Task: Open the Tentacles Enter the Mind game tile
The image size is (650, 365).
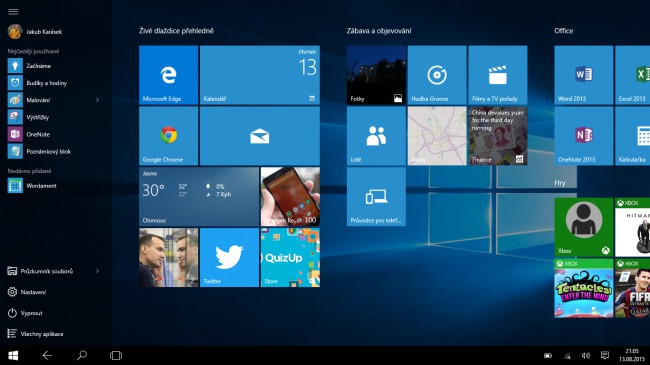Action: click(584, 288)
